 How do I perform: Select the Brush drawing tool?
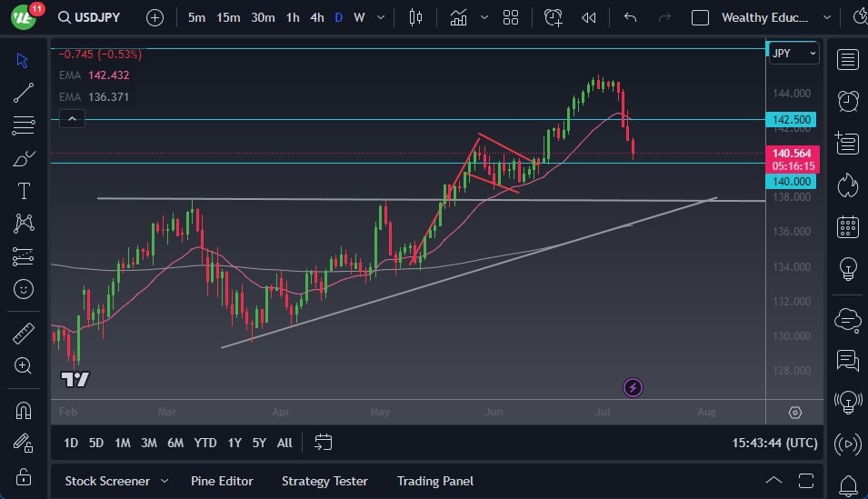click(x=24, y=158)
